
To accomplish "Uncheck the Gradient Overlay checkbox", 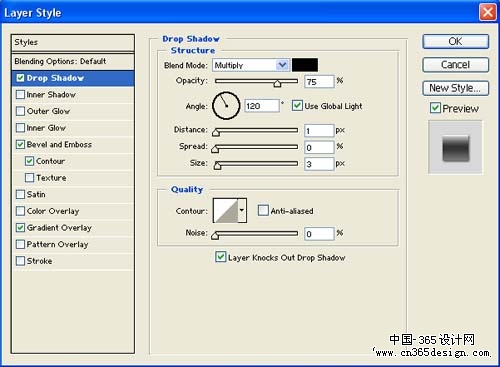I will pos(20,228).
